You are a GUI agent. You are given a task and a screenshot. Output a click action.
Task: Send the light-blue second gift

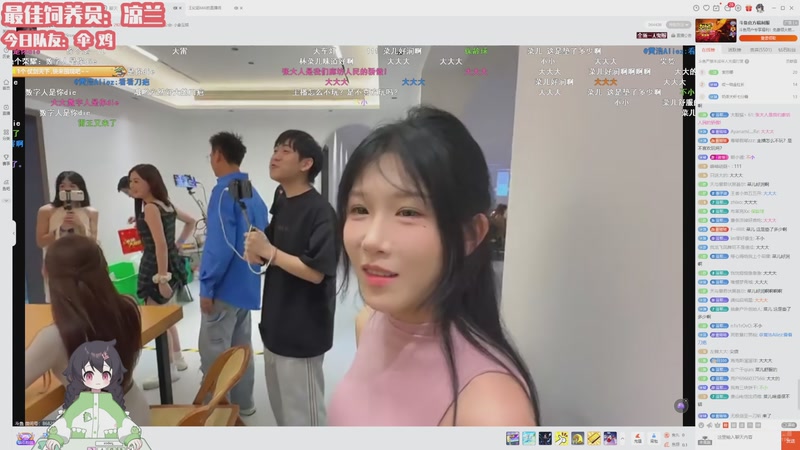pos(529,438)
